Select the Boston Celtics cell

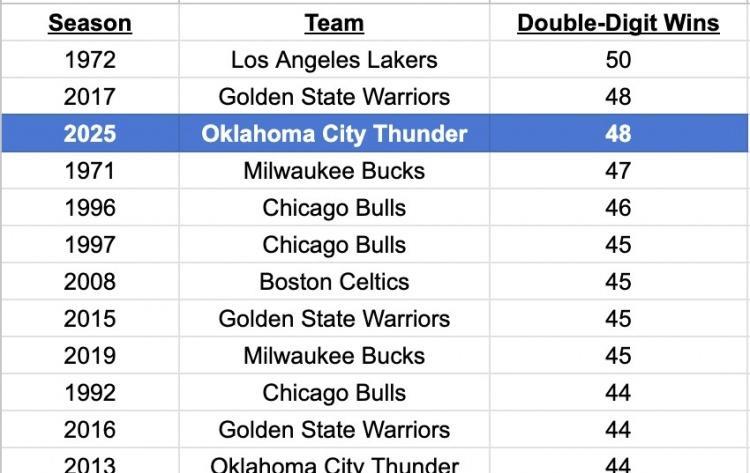click(334, 282)
